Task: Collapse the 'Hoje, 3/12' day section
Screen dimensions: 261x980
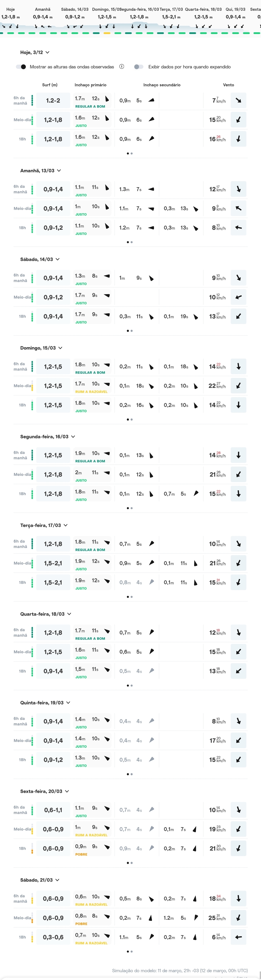Action: pyautogui.click(x=48, y=53)
